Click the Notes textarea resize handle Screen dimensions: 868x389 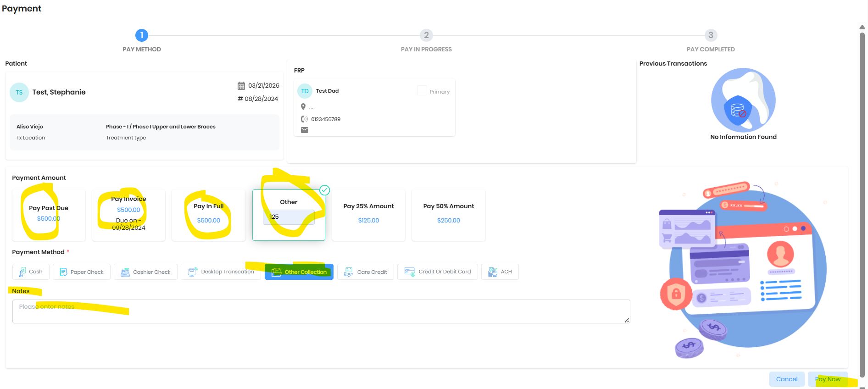(x=627, y=320)
